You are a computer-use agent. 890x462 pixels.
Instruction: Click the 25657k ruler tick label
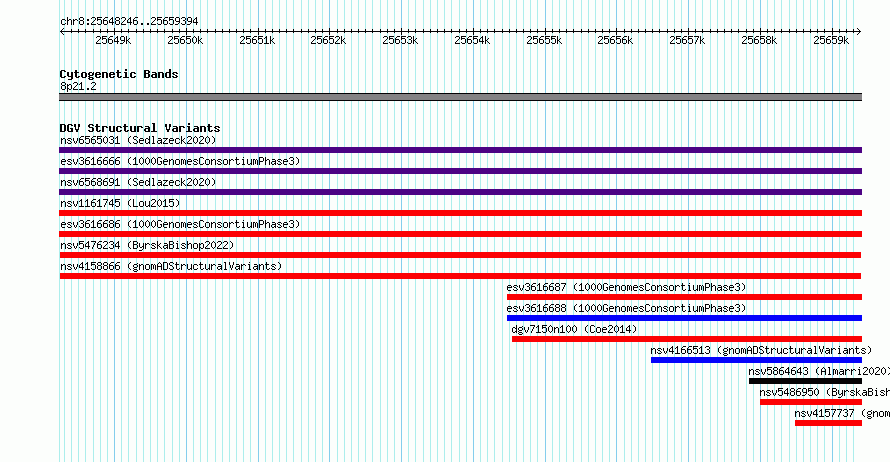click(x=687, y=40)
